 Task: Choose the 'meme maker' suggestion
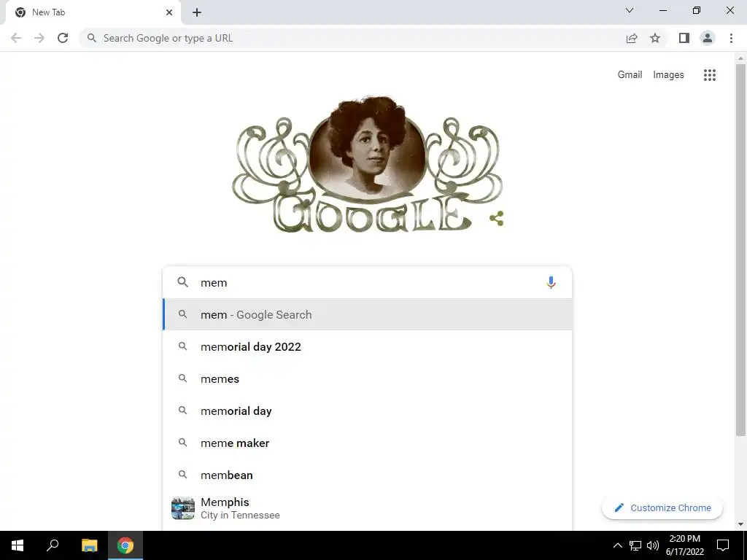click(367, 443)
